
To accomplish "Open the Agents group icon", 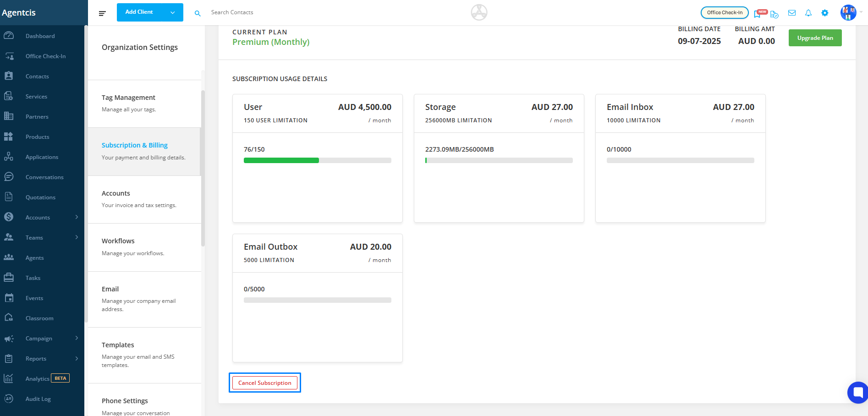I will coord(9,257).
